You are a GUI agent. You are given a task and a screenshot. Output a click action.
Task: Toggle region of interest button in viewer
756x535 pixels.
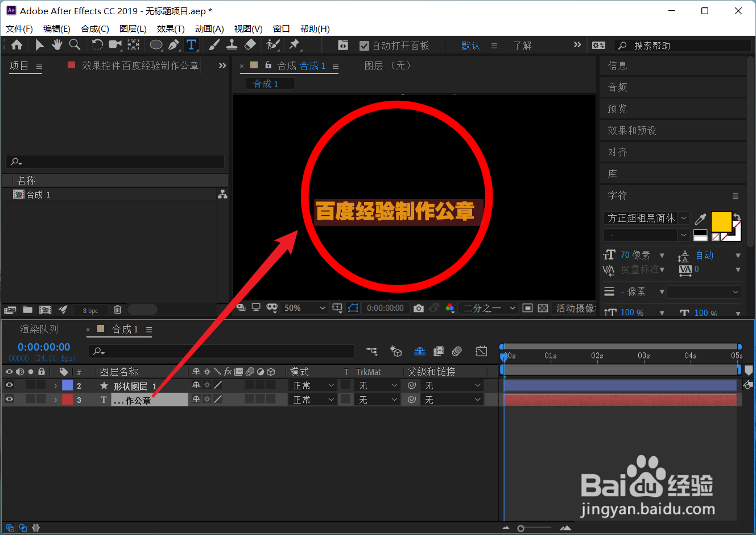tap(527, 308)
